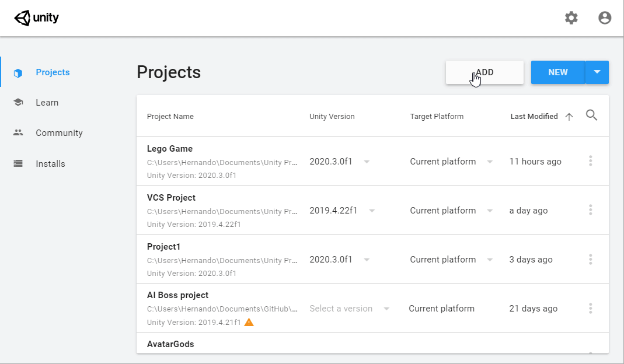Open the AvatarGods project
The width and height of the screenshot is (624, 364).
[170, 344]
